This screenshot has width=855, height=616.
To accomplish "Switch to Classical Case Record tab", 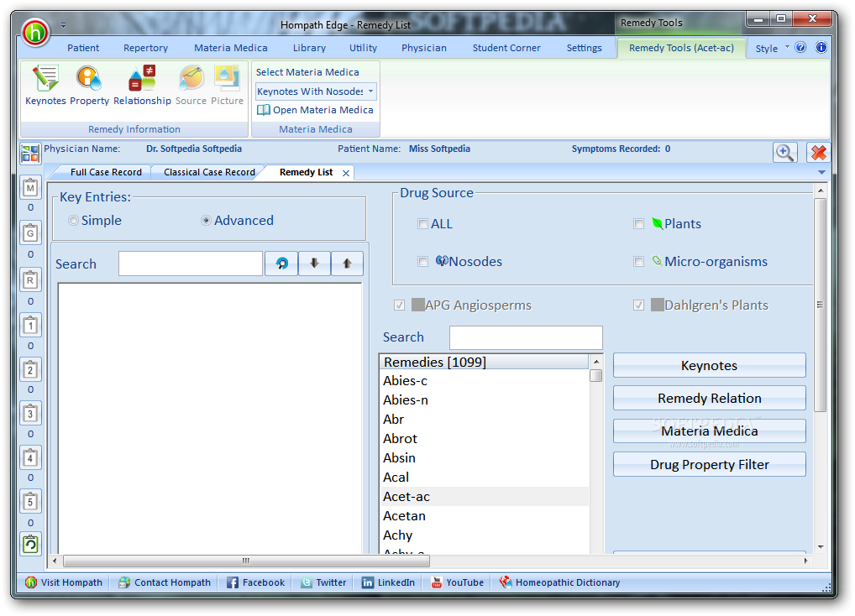I will [209, 172].
